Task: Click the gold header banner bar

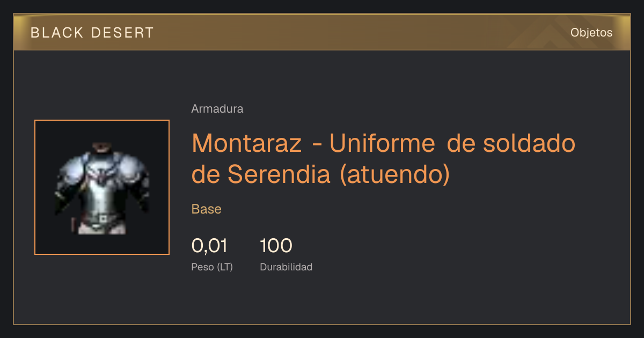Action: 322,32
